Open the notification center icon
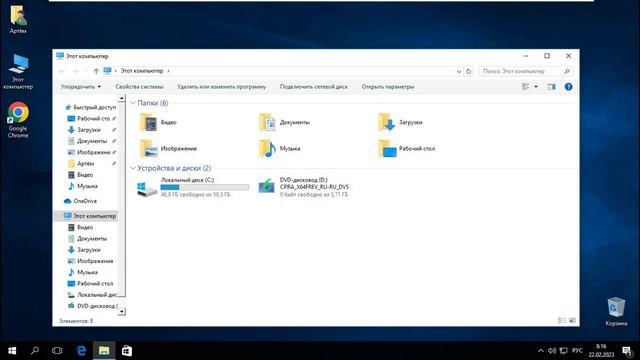Image resolution: width=640 pixels, height=360 pixels. tap(627, 351)
